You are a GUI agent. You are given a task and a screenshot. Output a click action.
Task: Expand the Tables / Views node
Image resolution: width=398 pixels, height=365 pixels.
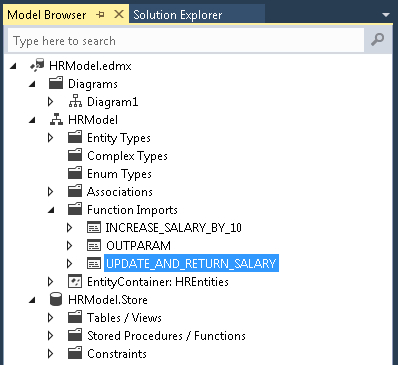[x=51, y=317]
